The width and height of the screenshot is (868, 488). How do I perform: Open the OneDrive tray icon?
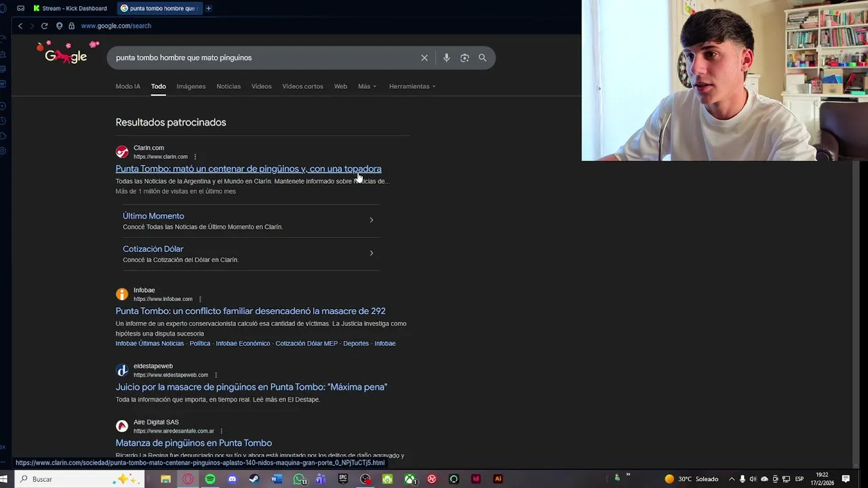pyautogui.click(x=764, y=479)
